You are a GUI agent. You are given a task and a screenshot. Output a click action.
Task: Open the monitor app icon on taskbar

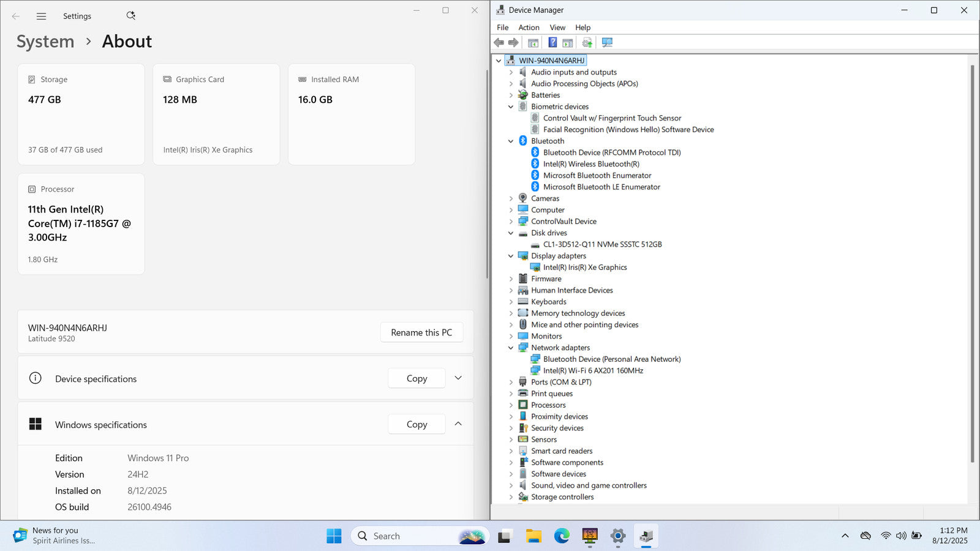[590, 536]
